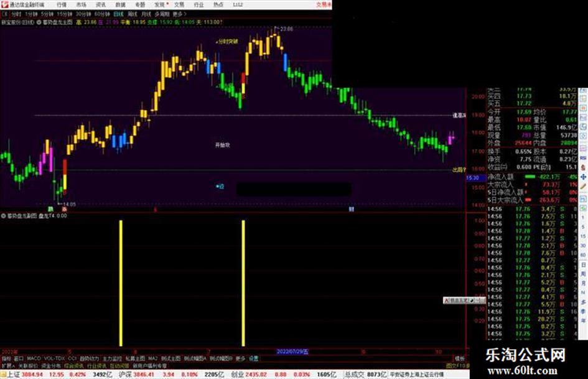Click the 年 period shortcut in right sidebar
This screenshot has width=588, height=379.
pyautogui.click(x=583, y=321)
